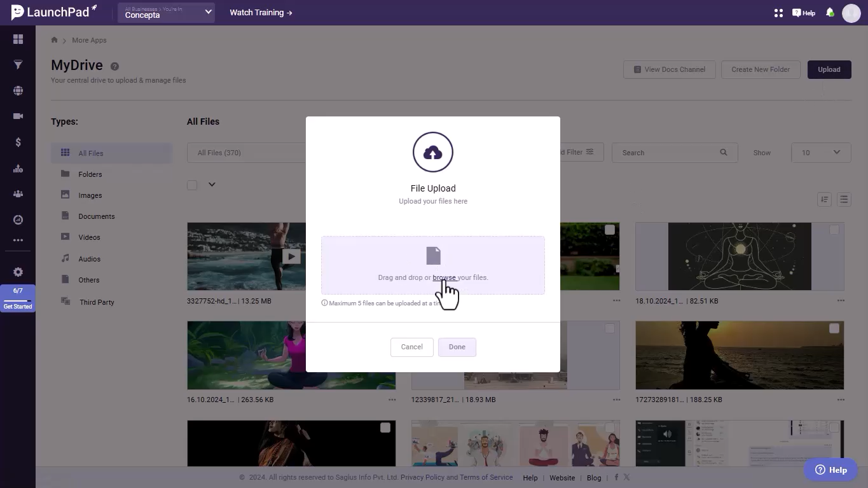Open the Show 10 per-page dropdown

click(x=821, y=153)
